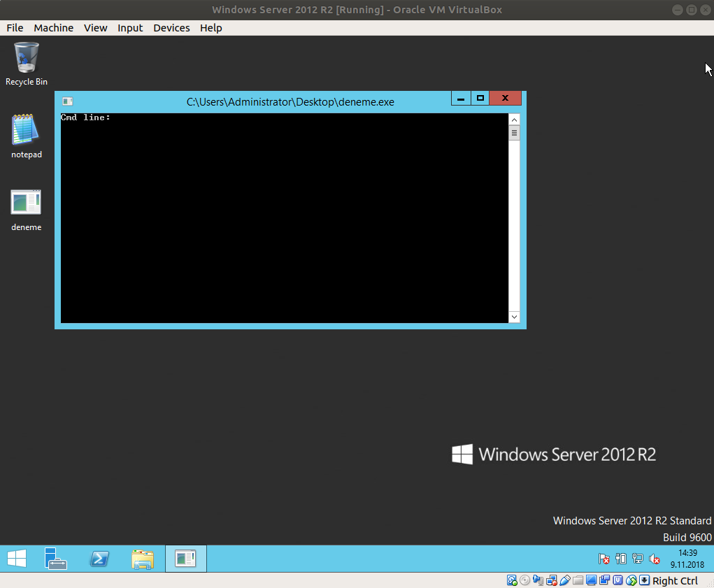Click the power/battery tray icon
The image size is (714, 588).
point(621,559)
